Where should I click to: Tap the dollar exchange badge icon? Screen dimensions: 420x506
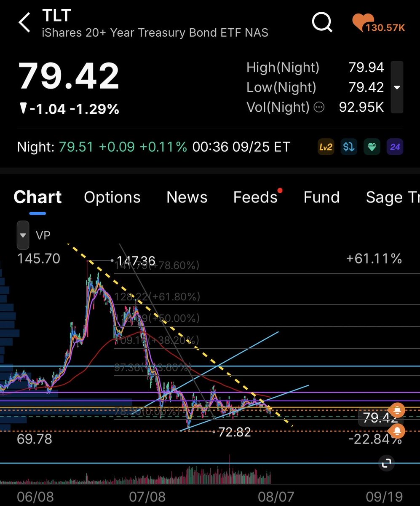click(349, 147)
